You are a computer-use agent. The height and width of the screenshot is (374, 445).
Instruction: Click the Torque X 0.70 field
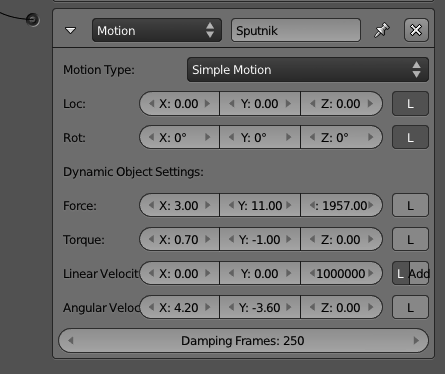(x=179, y=239)
